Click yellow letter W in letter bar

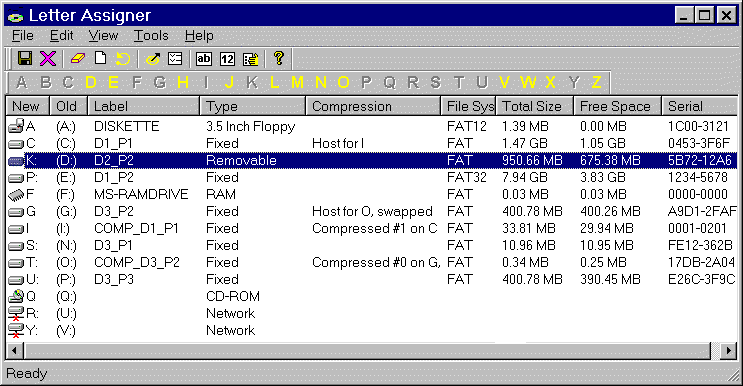click(x=528, y=82)
